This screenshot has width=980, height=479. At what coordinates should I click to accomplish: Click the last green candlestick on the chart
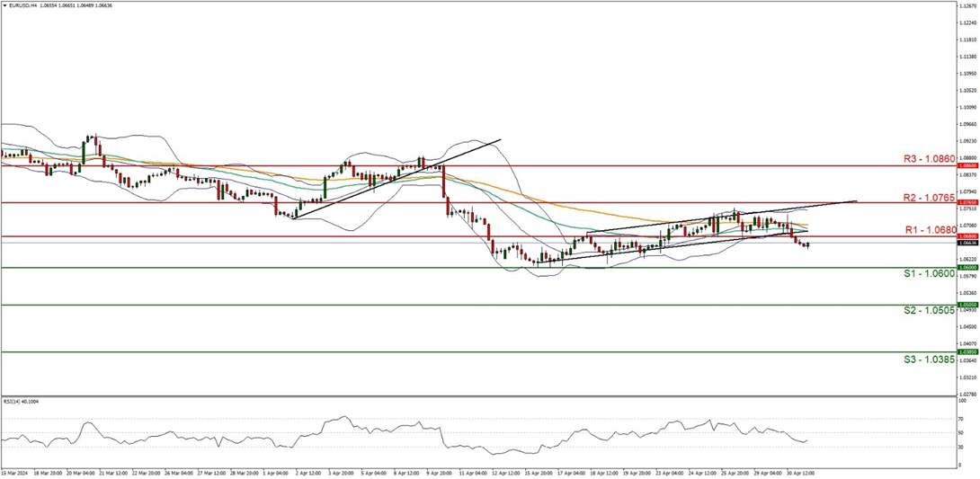pos(808,244)
